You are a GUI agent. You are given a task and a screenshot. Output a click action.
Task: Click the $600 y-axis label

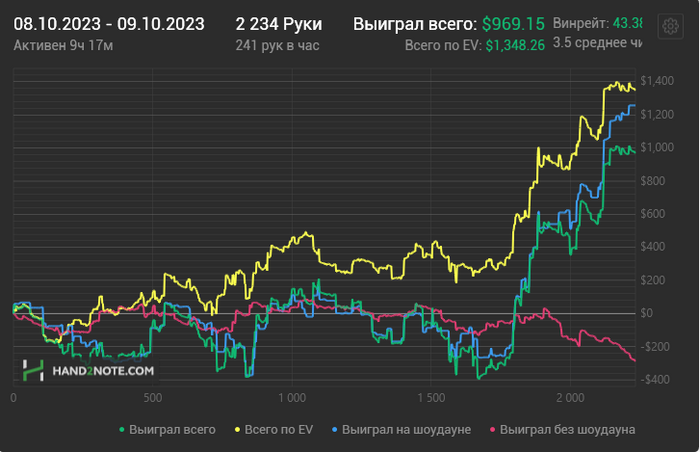click(653, 213)
